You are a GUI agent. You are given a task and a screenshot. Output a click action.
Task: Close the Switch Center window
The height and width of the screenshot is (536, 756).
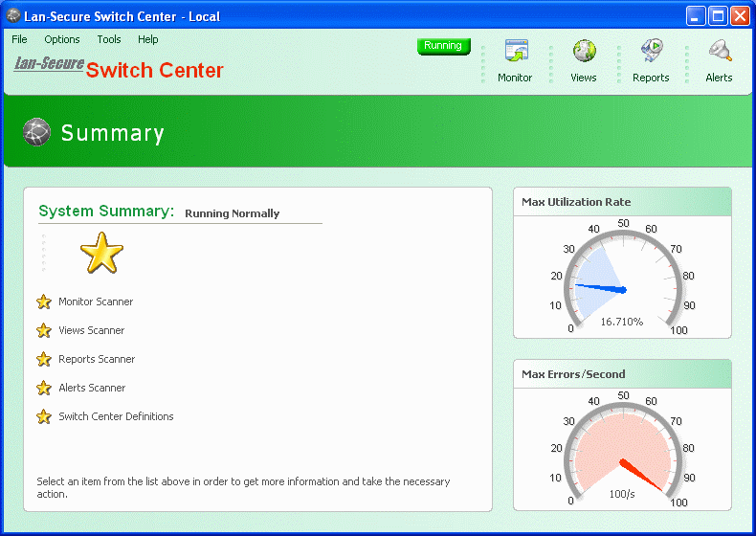pos(740,16)
